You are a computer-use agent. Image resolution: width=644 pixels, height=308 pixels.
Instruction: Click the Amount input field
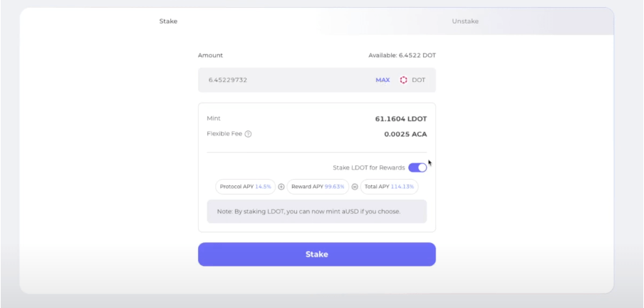(285, 80)
